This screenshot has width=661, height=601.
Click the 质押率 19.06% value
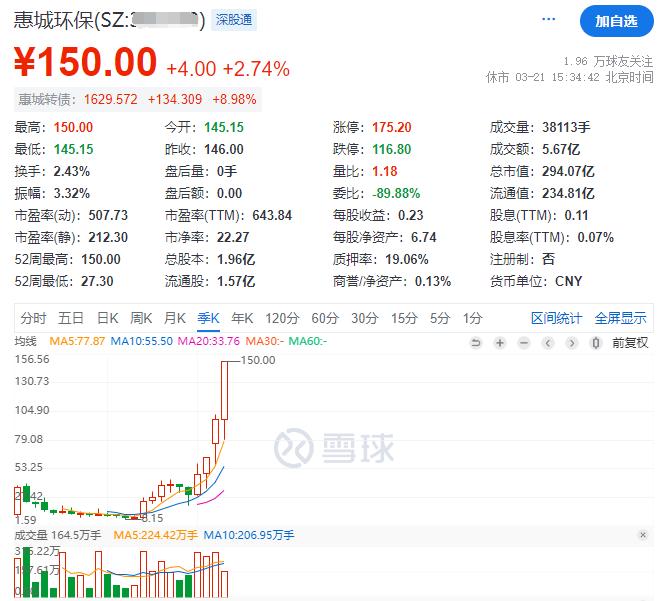[x=407, y=259]
